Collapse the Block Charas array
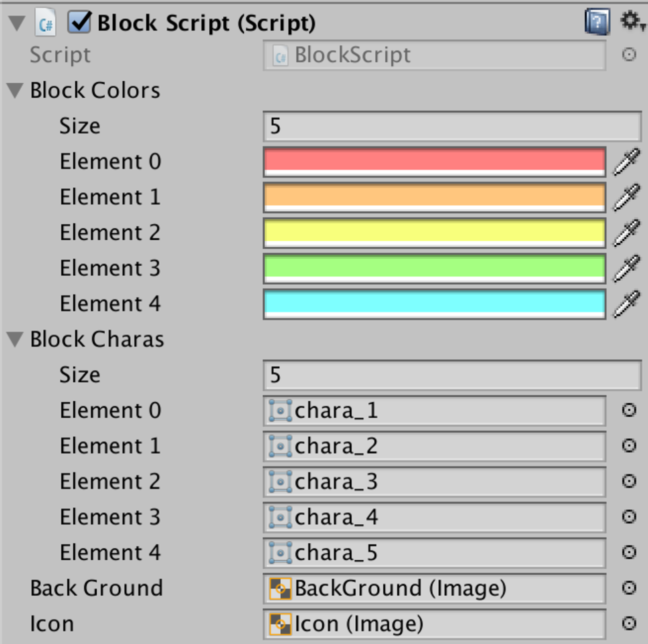 tap(15, 339)
